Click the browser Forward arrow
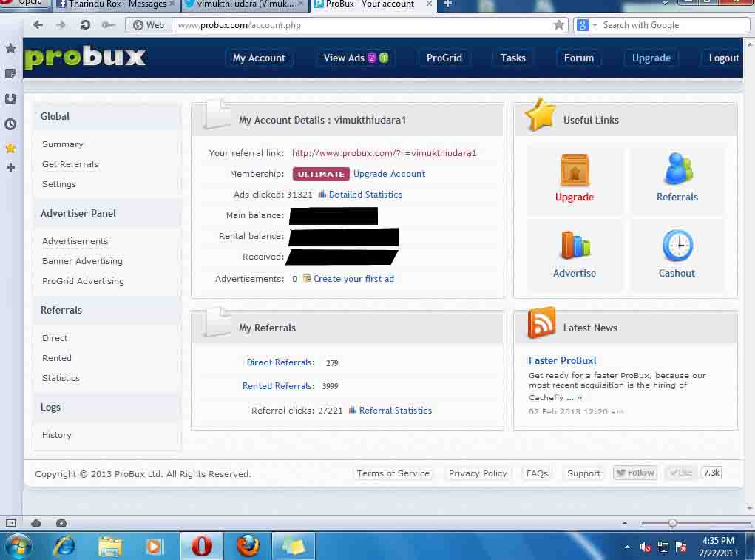This screenshot has height=560, width=755. click(61, 25)
